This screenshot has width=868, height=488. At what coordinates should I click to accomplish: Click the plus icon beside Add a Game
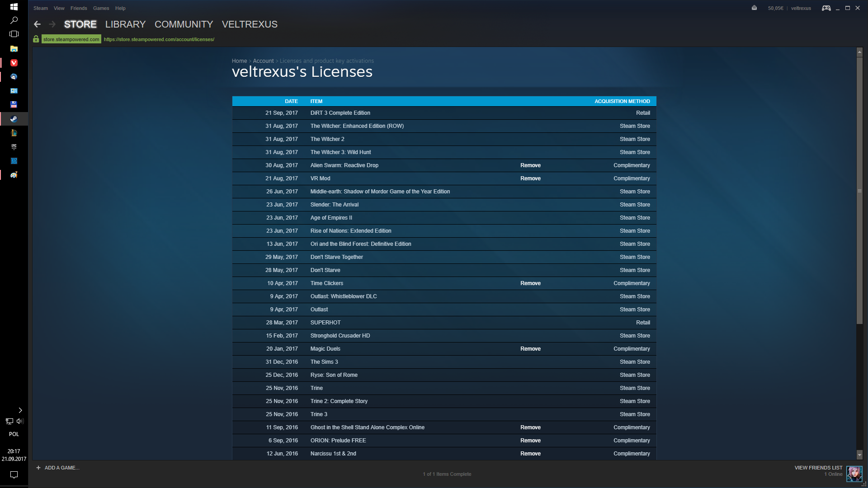point(38,468)
